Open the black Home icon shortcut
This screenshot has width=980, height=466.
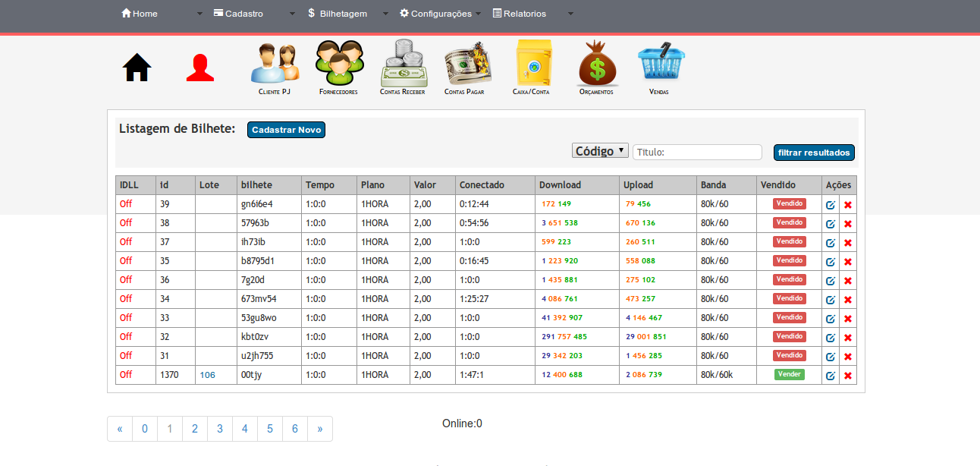coord(137,68)
